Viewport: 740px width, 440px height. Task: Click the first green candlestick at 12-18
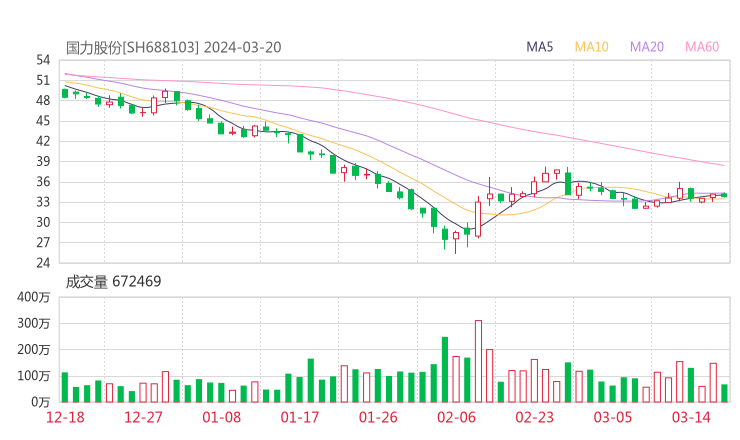[x=65, y=93]
